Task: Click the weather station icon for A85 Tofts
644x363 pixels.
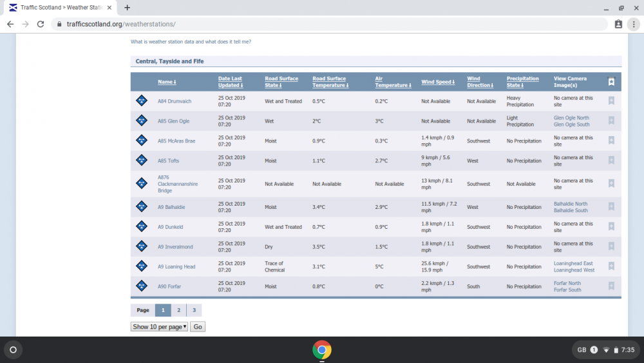Action: click(x=142, y=160)
